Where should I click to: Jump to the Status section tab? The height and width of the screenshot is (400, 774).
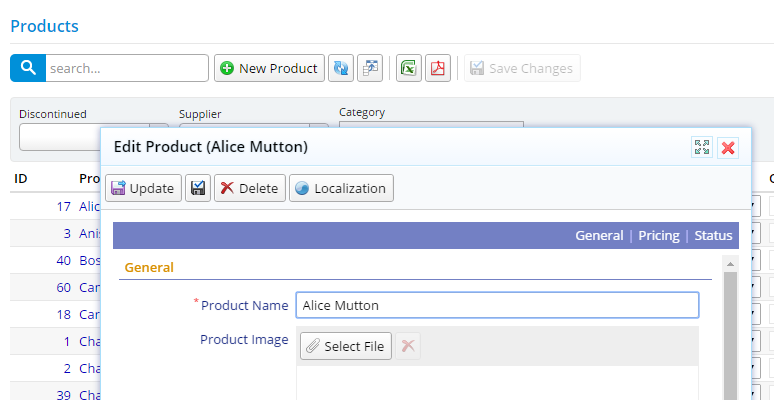point(713,236)
